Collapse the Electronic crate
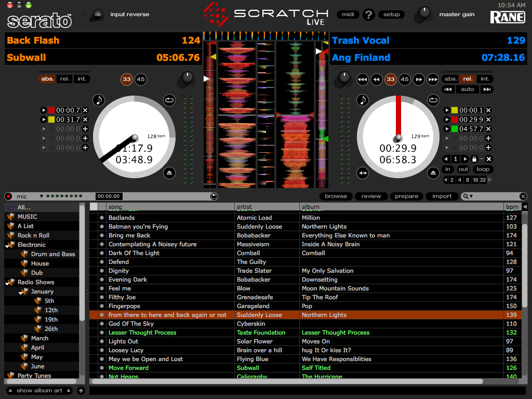 7,246
